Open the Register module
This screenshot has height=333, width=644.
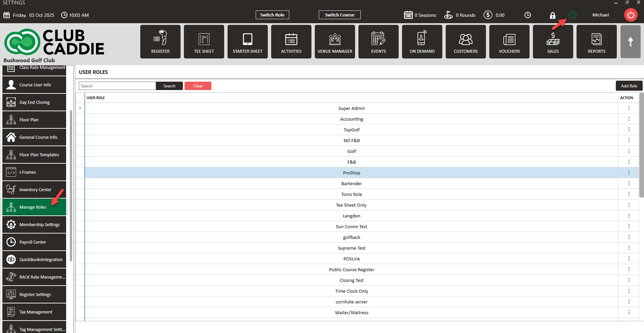click(160, 42)
